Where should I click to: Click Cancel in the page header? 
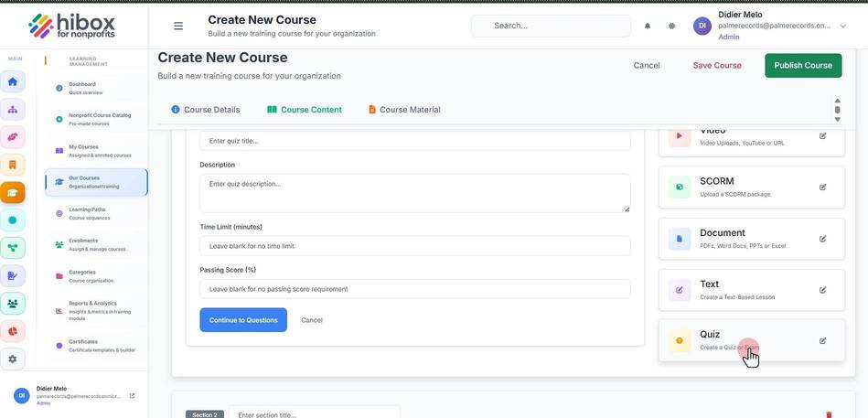[x=647, y=65]
